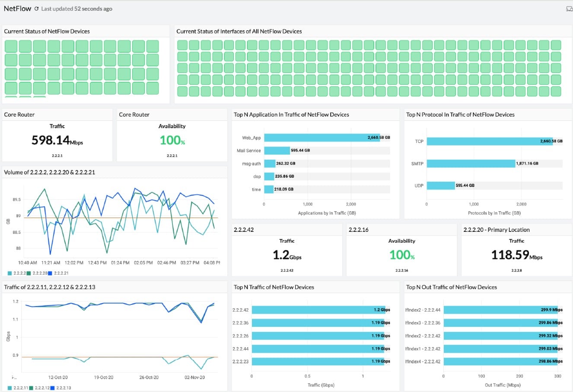Click the msg-auth bar showing 262.32 GB
This screenshot has height=392, width=573.
coord(270,164)
